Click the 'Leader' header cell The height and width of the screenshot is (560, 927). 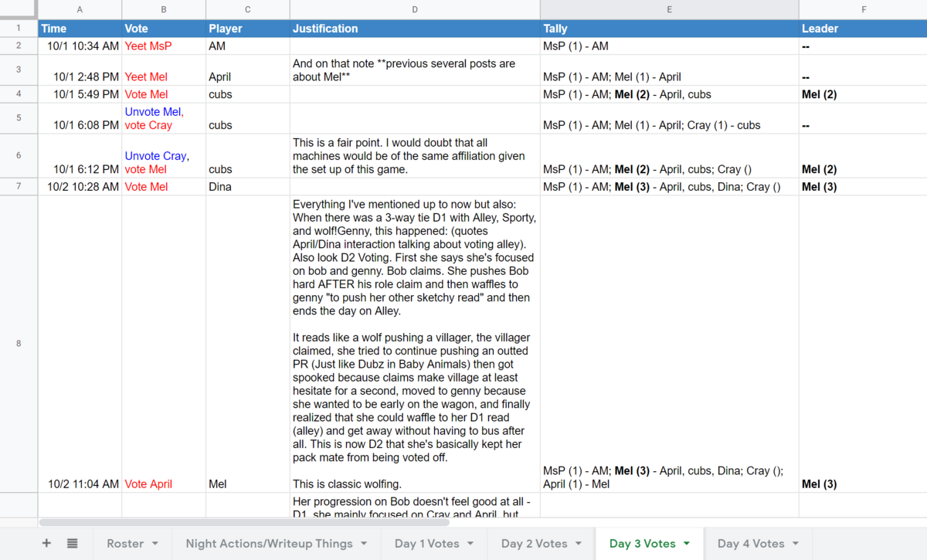pos(863,29)
